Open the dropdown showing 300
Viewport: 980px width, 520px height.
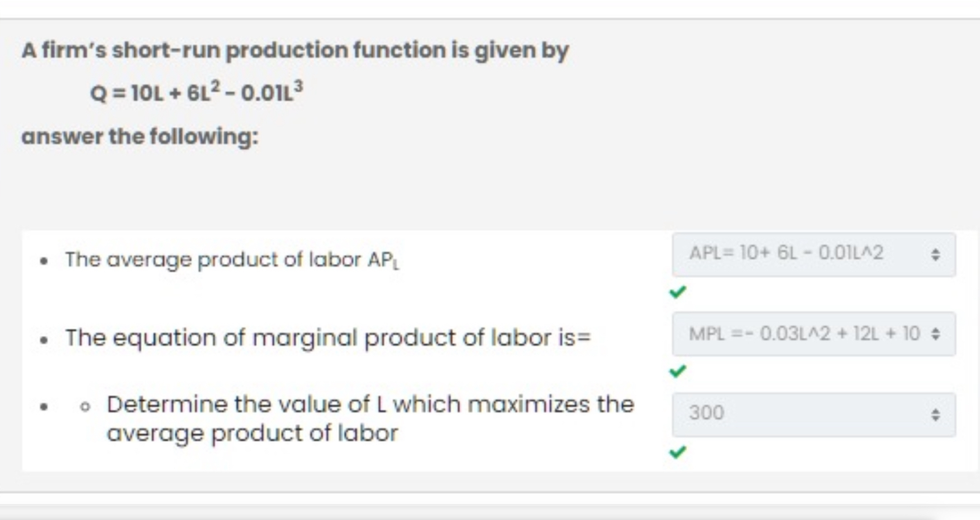click(x=813, y=413)
